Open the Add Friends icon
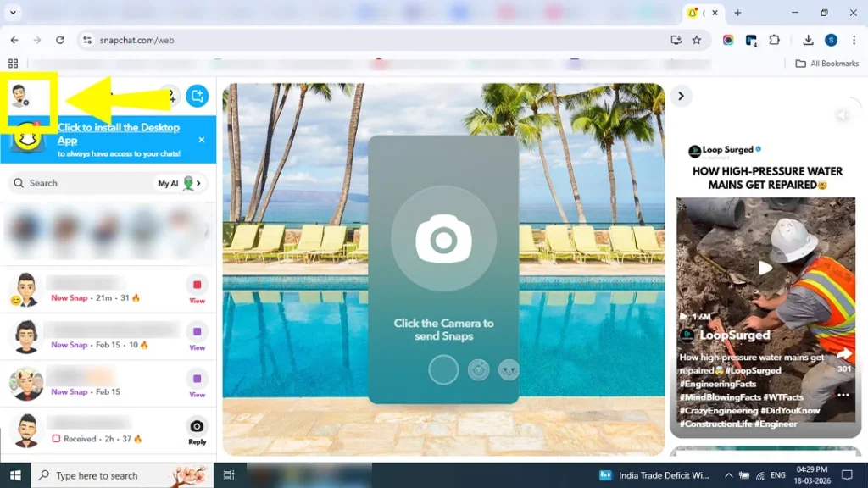Image resolution: width=868 pixels, height=488 pixels. point(170,97)
